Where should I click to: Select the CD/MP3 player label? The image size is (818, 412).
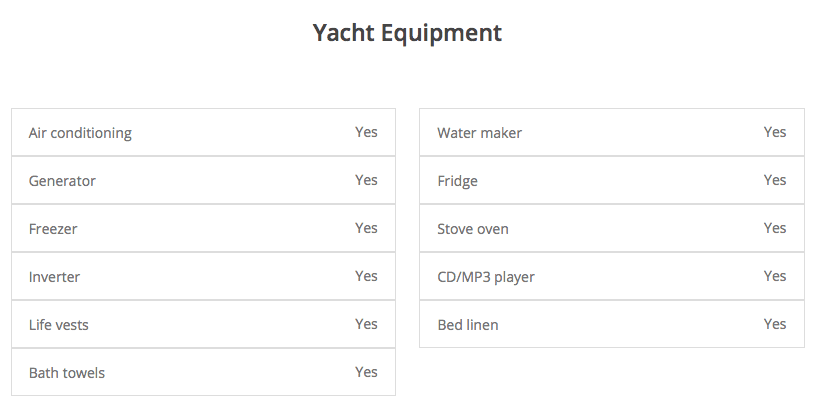pos(486,277)
